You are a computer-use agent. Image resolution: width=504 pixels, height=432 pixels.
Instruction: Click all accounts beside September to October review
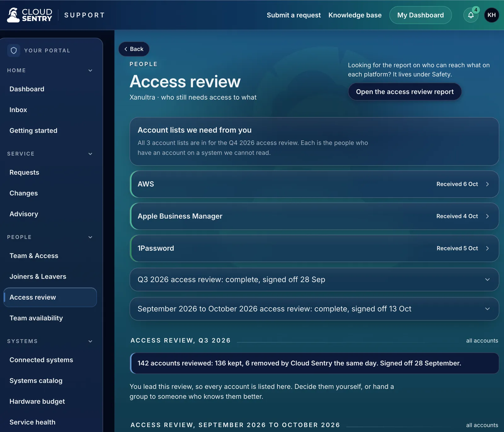482,425
